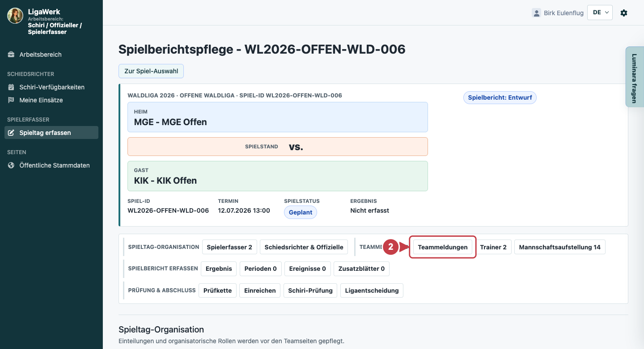Open Schiri-Verfügbarkeiten in the sidebar
Screen dimensions: 644x349
[x=51, y=87]
